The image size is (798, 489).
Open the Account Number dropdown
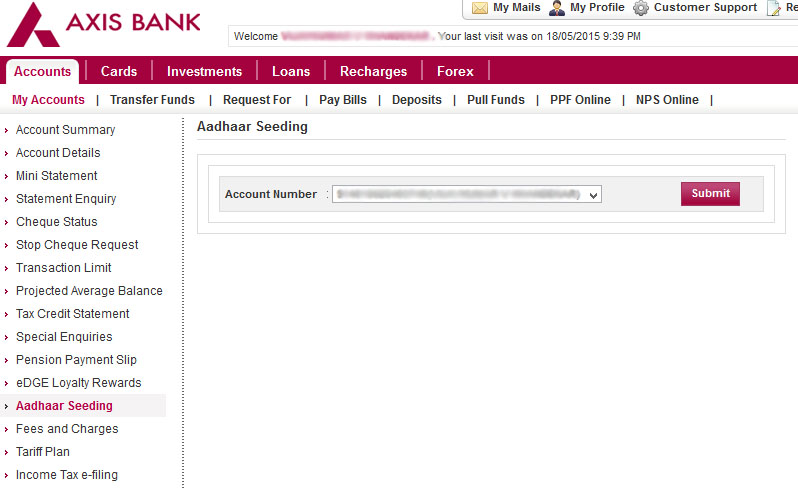[x=467, y=194]
